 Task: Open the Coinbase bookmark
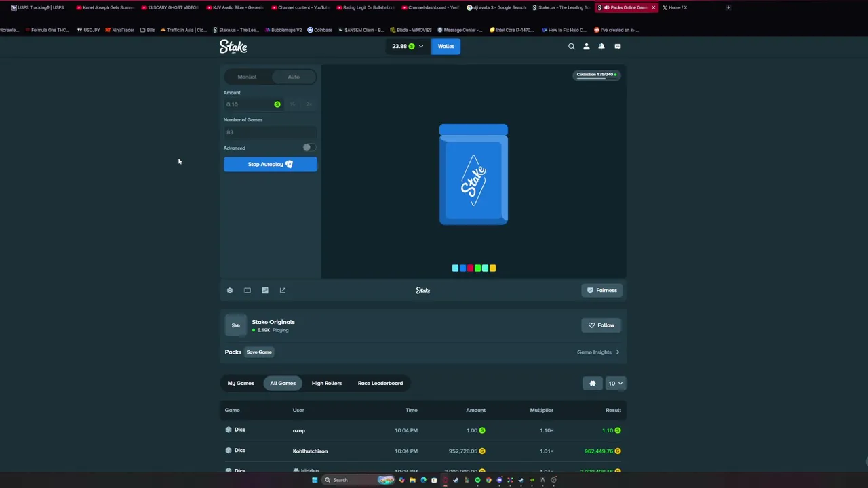[320, 30]
